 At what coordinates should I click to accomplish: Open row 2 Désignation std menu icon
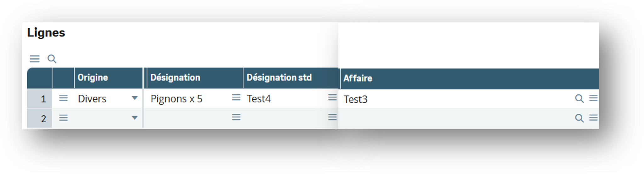332,117
